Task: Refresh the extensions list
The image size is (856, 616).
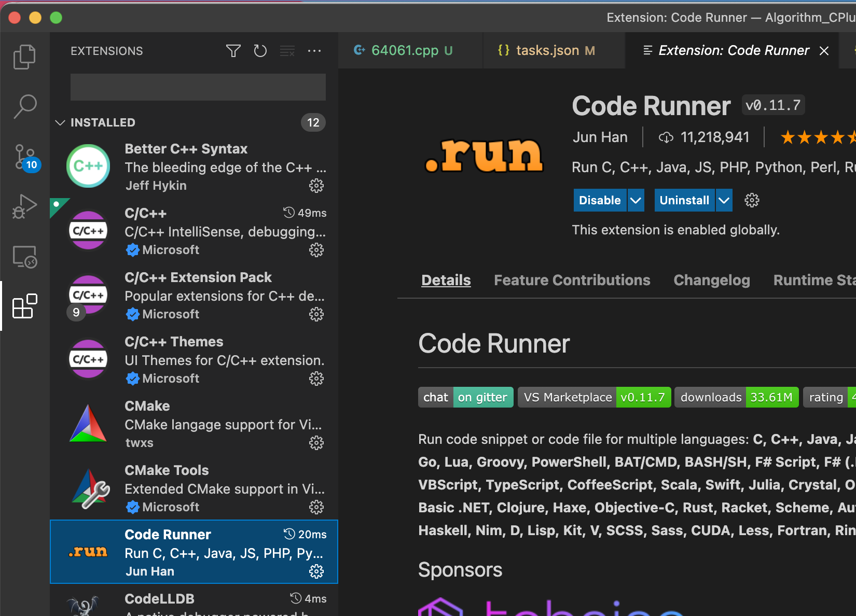Action: (260, 51)
